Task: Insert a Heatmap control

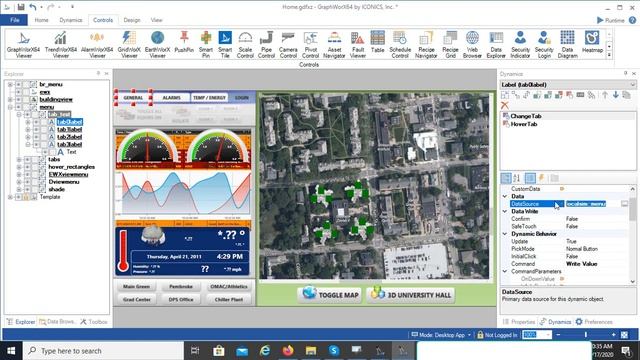Action: coord(592,42)
